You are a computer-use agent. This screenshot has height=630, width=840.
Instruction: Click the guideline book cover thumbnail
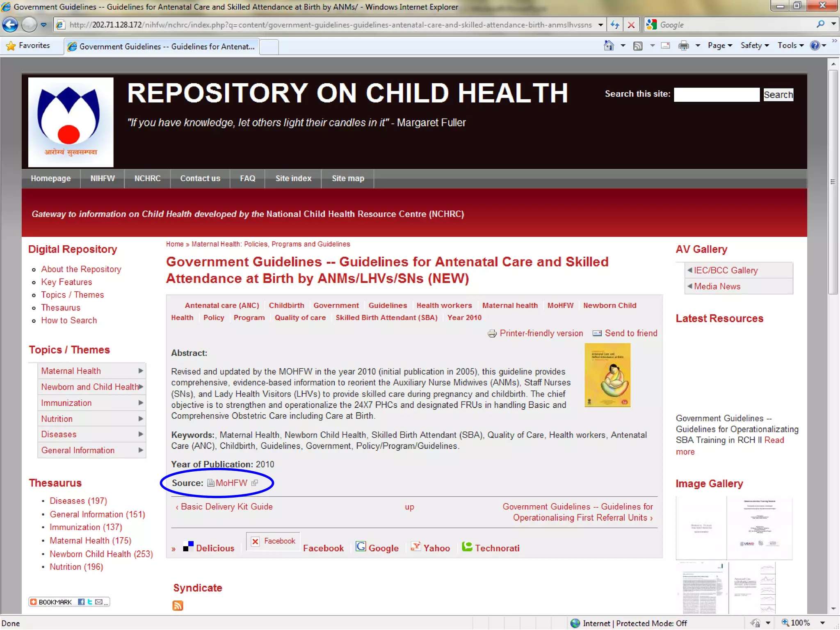607,375
